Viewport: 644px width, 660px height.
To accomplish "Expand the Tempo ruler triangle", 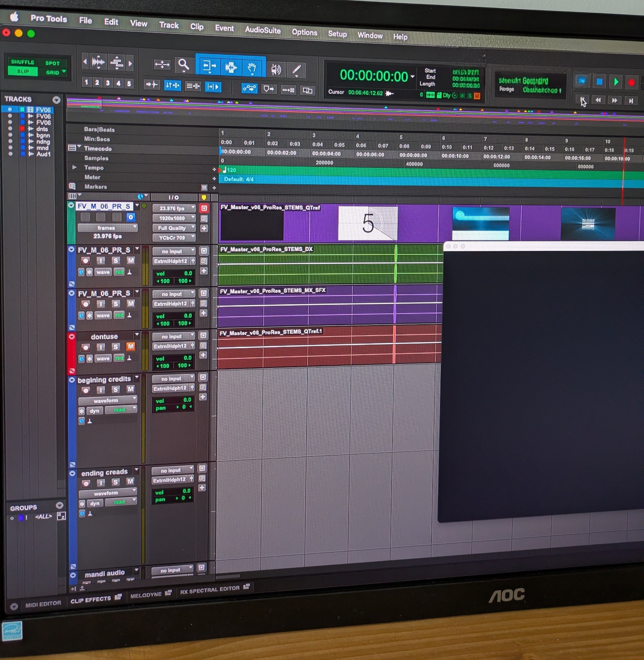I will point(74,167).
